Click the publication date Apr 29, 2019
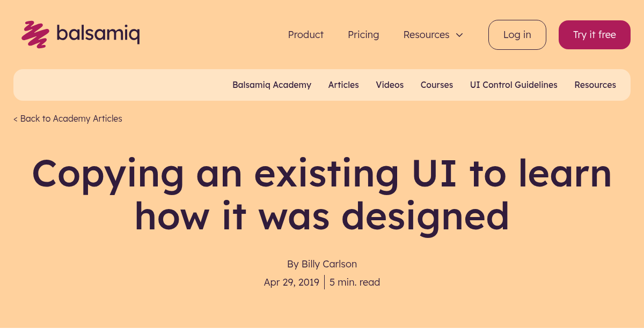Viewport: 644px width, 336px height. tap(291, 282)
